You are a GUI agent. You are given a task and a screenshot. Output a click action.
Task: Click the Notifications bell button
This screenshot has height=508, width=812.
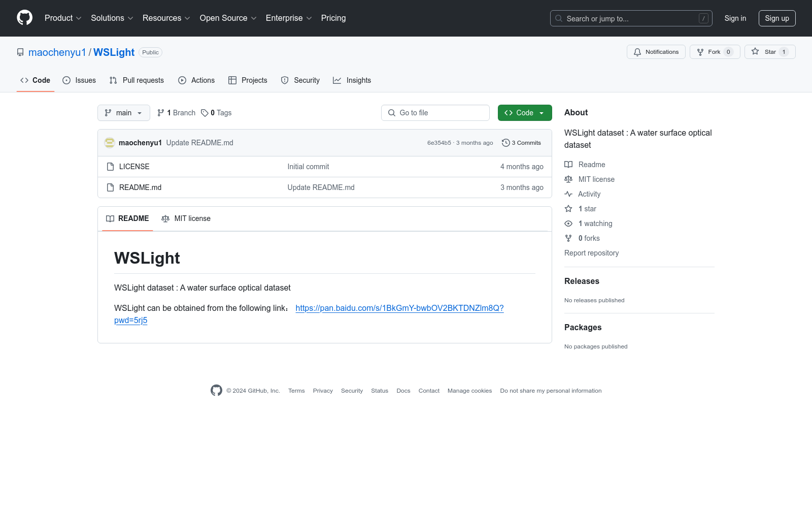click(x=656, y=52)
